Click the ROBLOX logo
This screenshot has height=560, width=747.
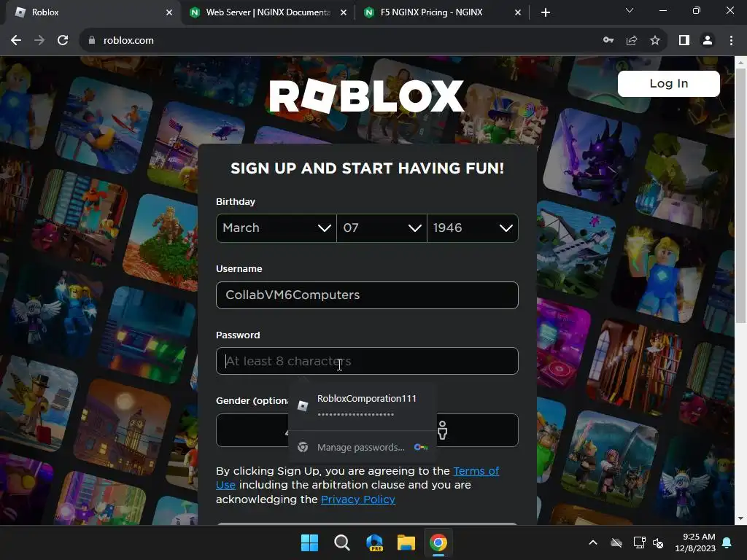[366, 96]
